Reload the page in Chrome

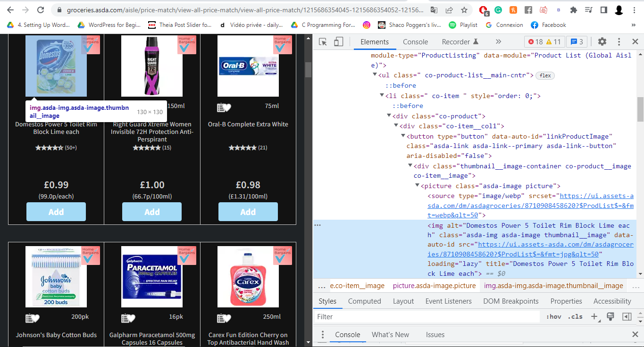point(41,10)
